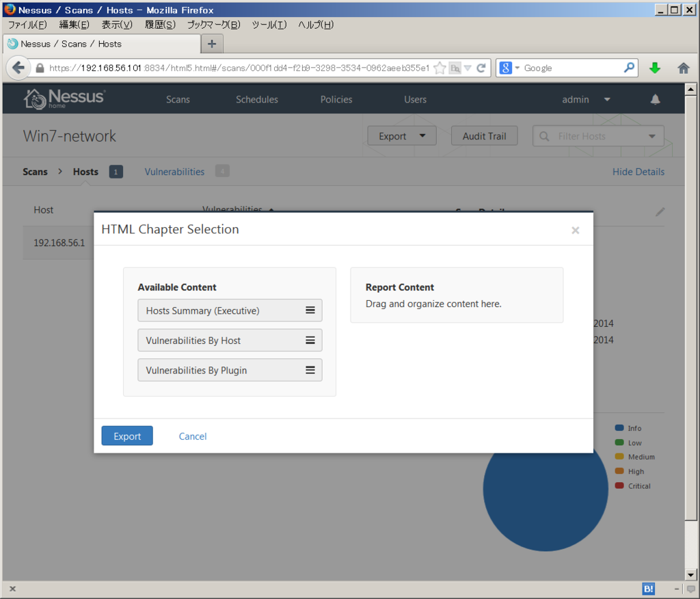Open the ファイル(F) menu
This screenshot has height=599, width=700.
27,25
